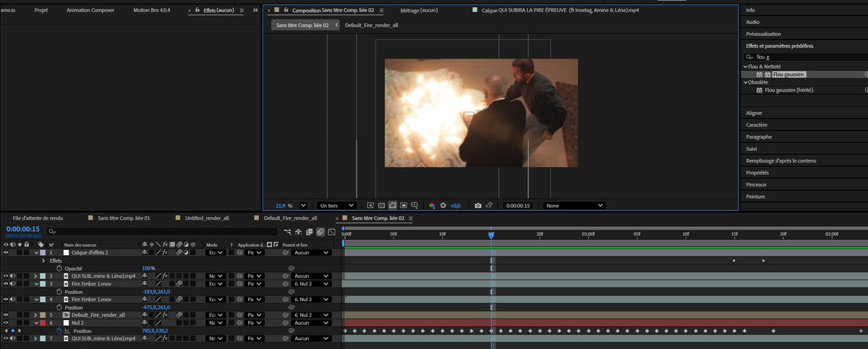Viewport: 868px width, 349px height.
Task: Toggle visibility of Default_Fire_render_all layer
Action: tap(6, 315)
